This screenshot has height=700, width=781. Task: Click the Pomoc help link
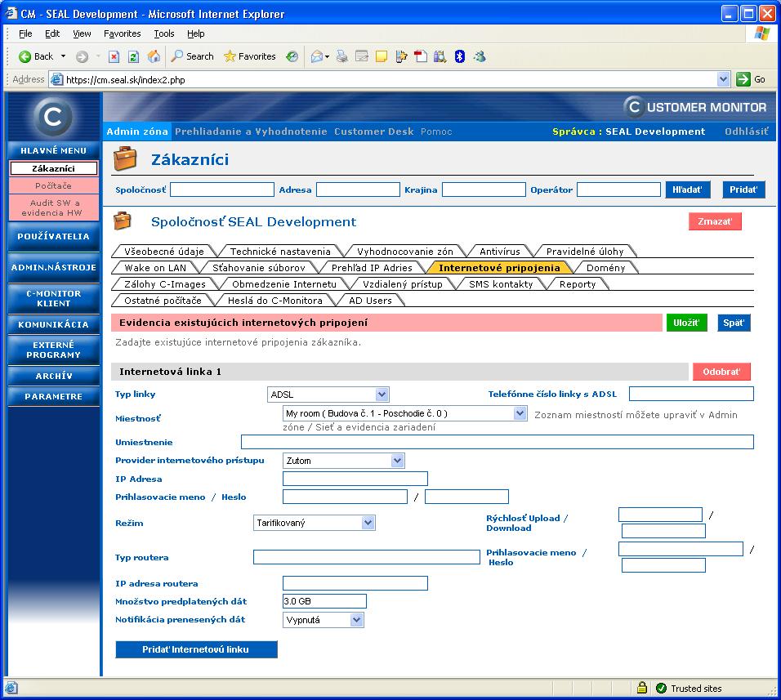(435, 132)
